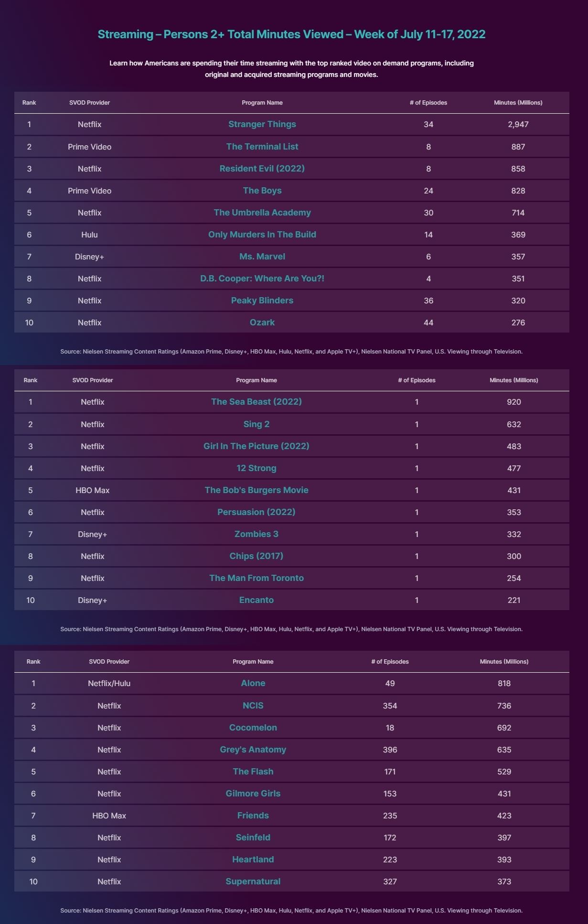This screenshot has height=924, width=588.
Task: Click the Zombies 3 link
Action: (256, 534)
